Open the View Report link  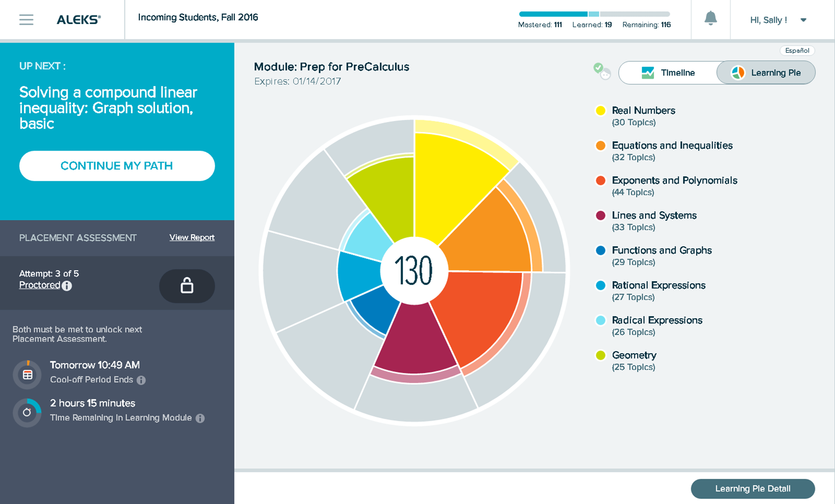[191, 237]
